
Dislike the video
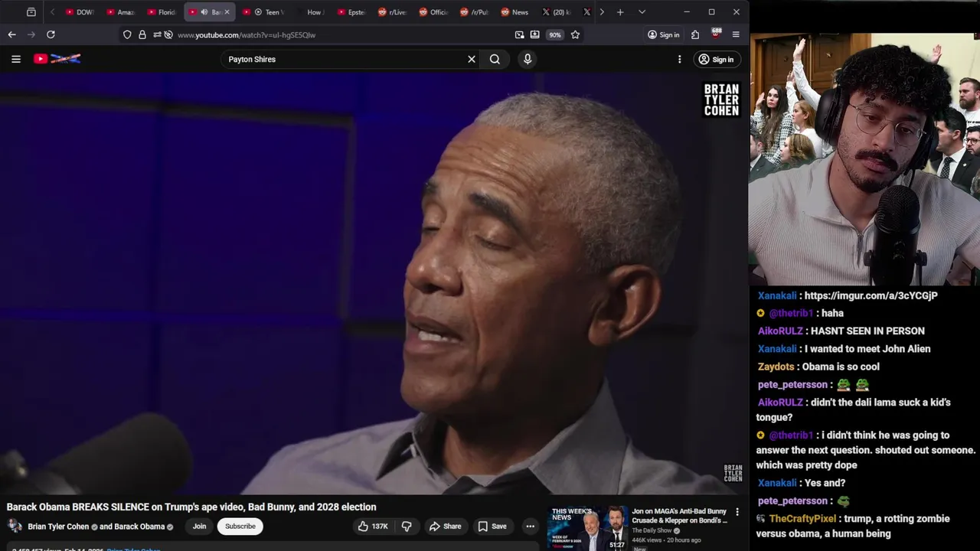point(407,526)
